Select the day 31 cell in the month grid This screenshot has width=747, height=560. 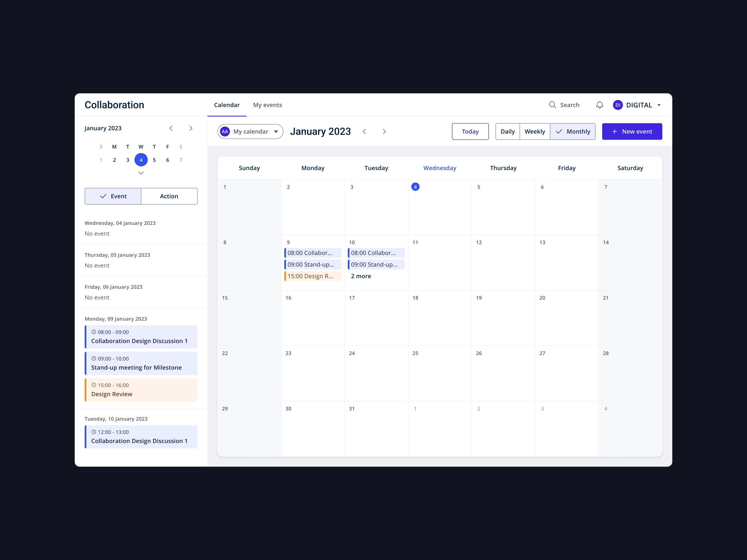pos(376,429)
